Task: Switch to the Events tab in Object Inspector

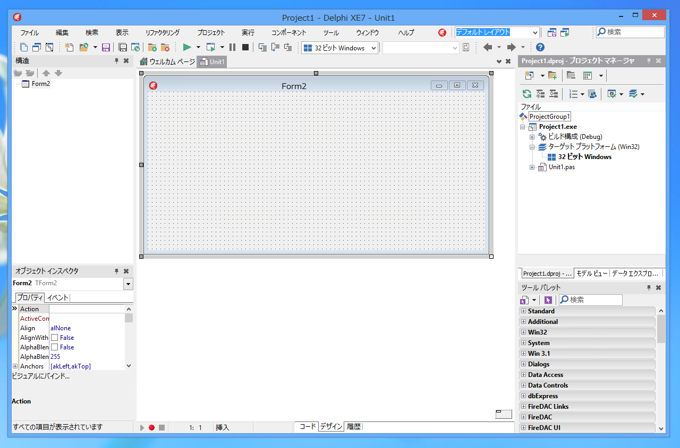Action: 58,298
